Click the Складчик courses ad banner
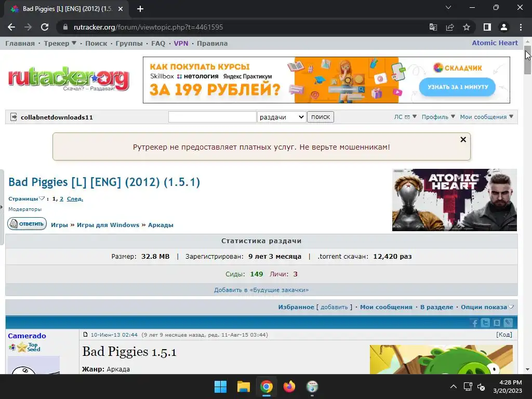The image size is (532, 399). pyautogui.click(x=326, y=80)
